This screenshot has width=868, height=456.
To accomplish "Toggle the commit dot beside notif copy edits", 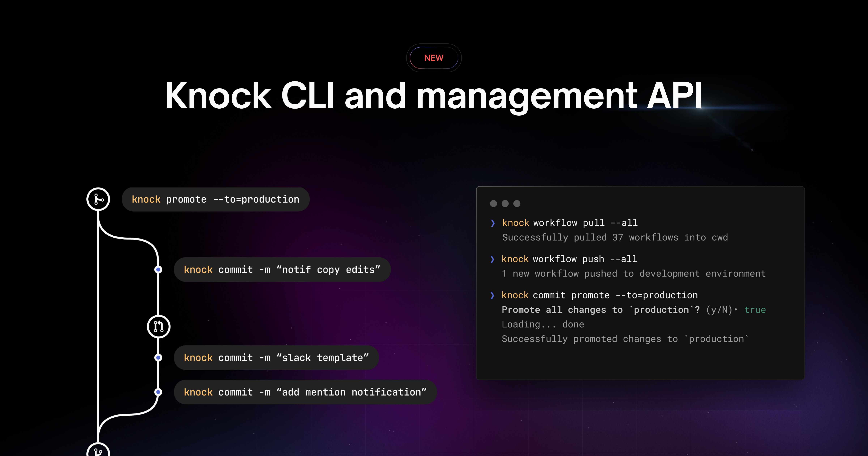I will click(x=158, y=269).
